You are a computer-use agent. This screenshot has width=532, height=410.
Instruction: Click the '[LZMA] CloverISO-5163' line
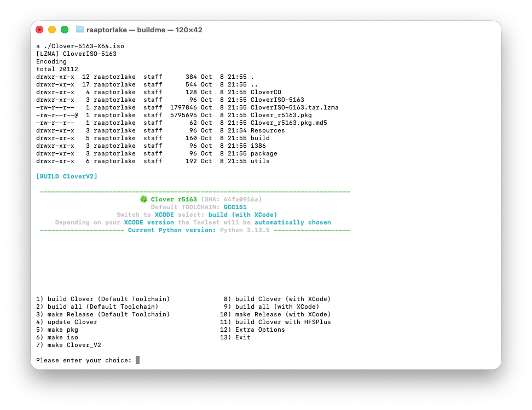[76, 54]
